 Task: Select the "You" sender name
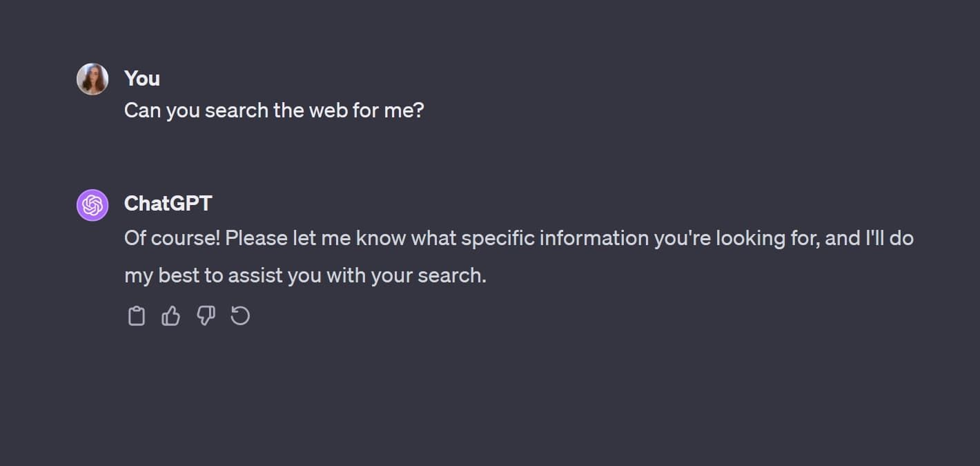click(142, 79)
